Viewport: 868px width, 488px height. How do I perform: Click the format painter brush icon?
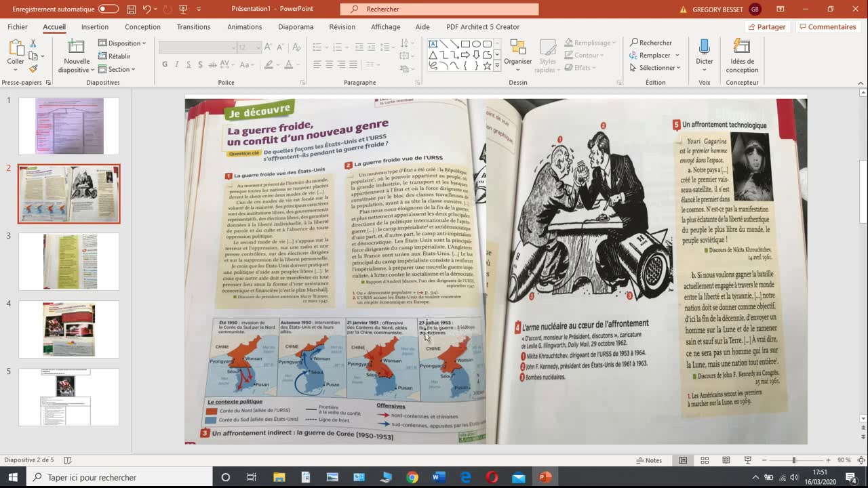[x=33, y=68]
